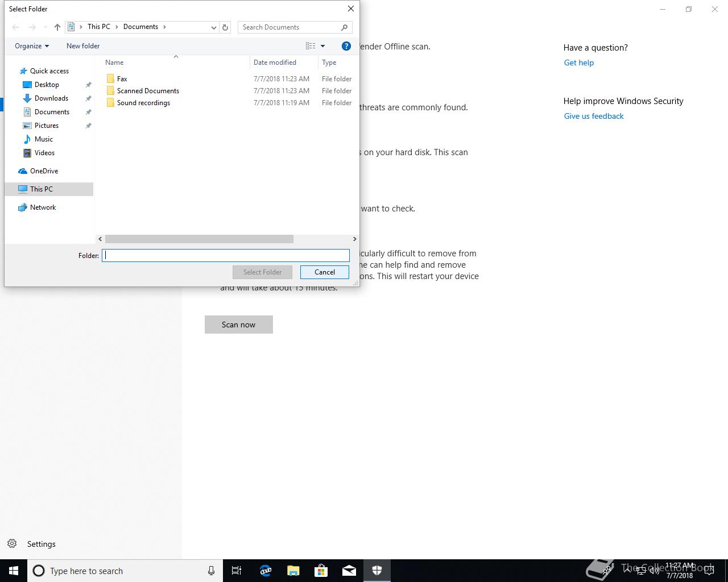The width and height of the screenshot is (728, 582).
Task: Click the search magnifier icon
Action: pyautogui.click(x=345, y=27)
